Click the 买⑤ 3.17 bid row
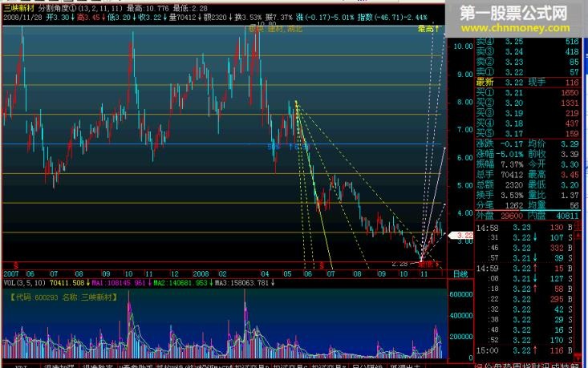 pyautogui.click(x=528, y=133)
